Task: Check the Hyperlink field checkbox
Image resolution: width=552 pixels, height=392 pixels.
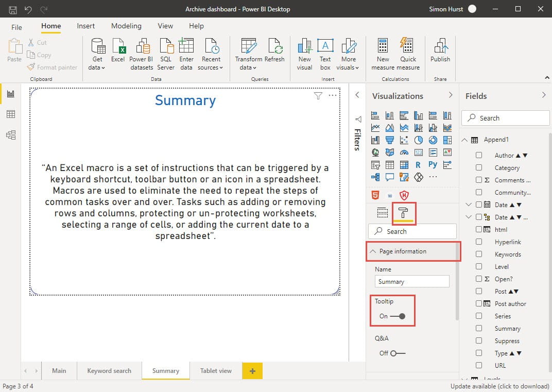Action: [479, 242]
